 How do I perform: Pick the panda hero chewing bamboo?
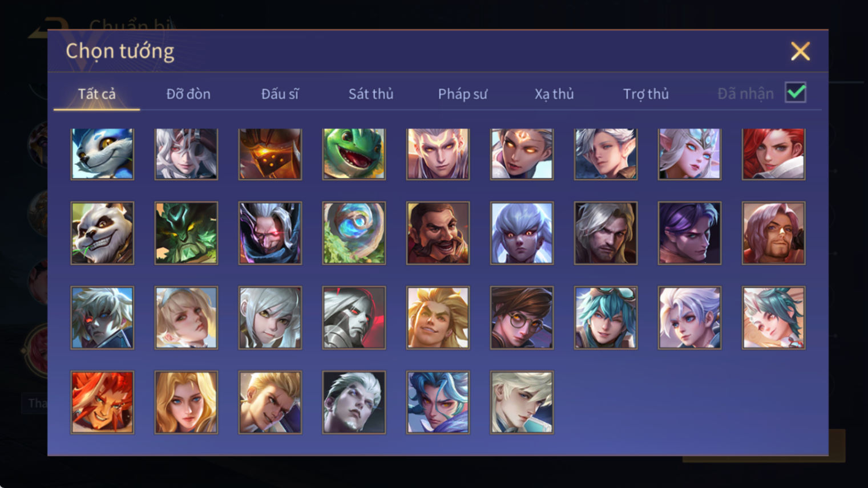(x=102, y=233)
